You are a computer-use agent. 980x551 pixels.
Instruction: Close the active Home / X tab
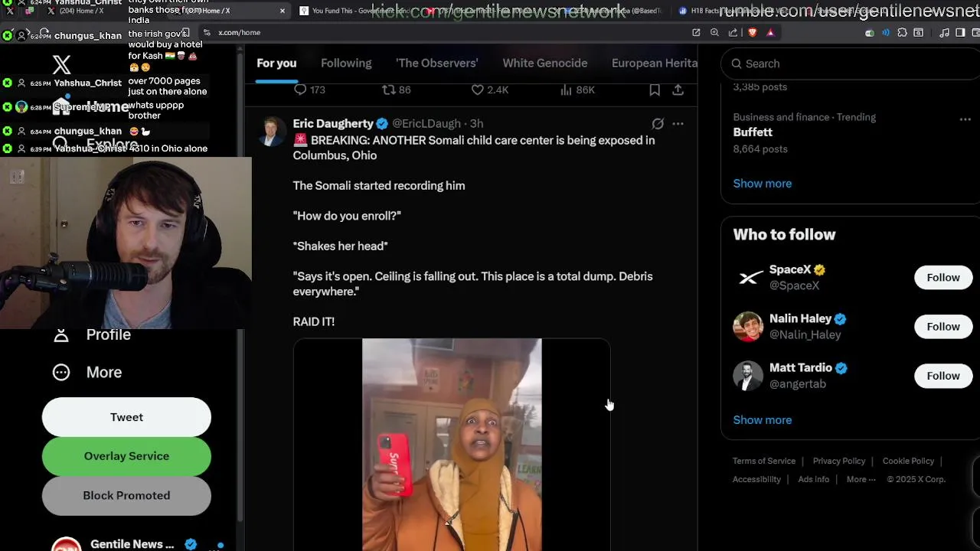pos(283,11)
